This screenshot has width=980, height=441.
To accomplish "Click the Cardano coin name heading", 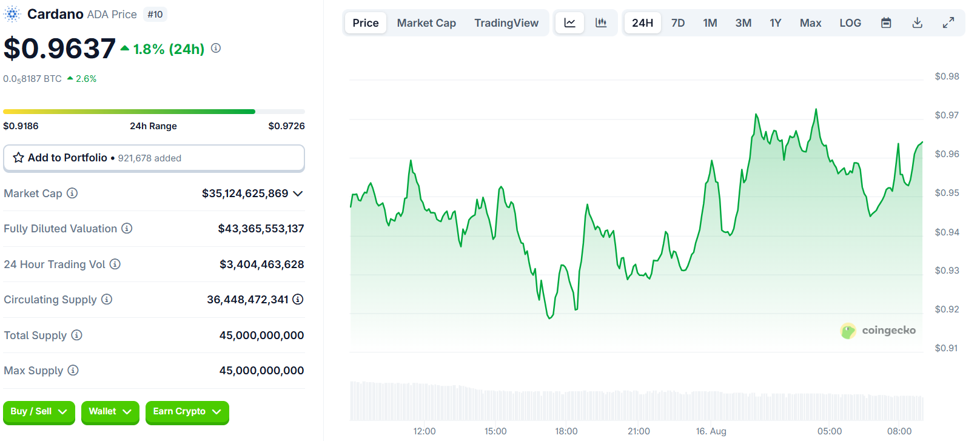I will [x=55, y=14].
